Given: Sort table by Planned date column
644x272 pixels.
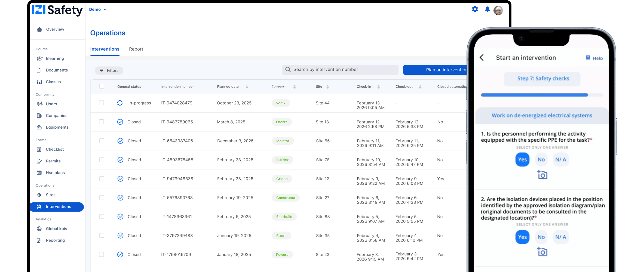Looking at the screenshot, I should [247, 87].
